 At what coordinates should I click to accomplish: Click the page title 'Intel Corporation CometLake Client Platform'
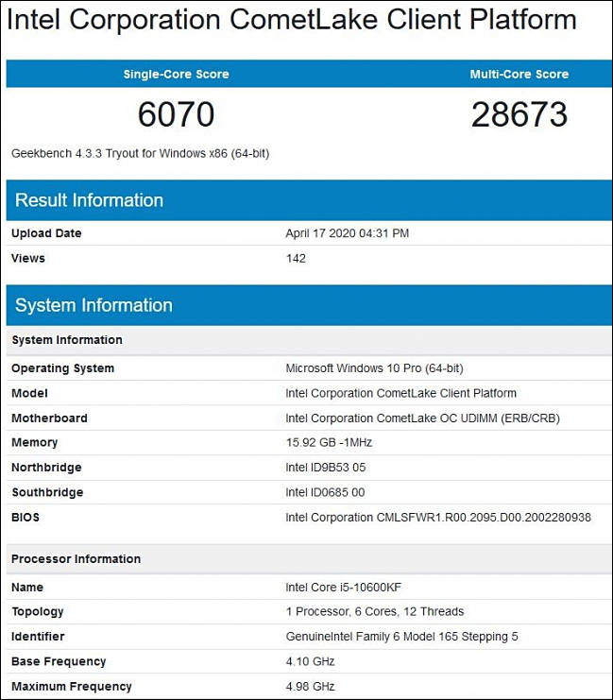292,20
